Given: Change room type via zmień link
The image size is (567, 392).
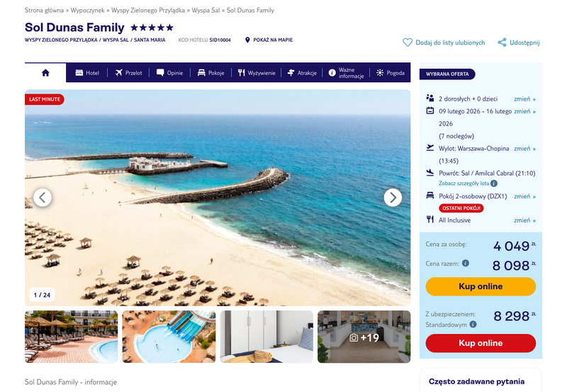Looking at the screenshot, I should 524,196.
